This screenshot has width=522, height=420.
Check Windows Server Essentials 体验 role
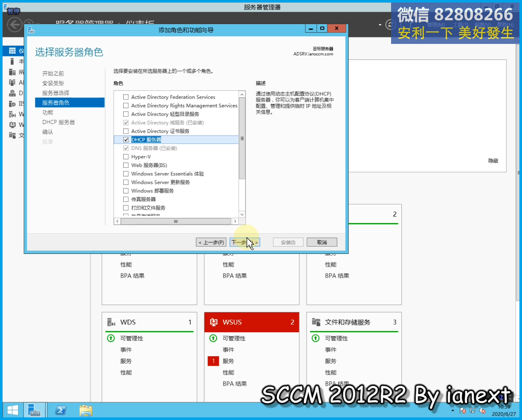point(126,173)
